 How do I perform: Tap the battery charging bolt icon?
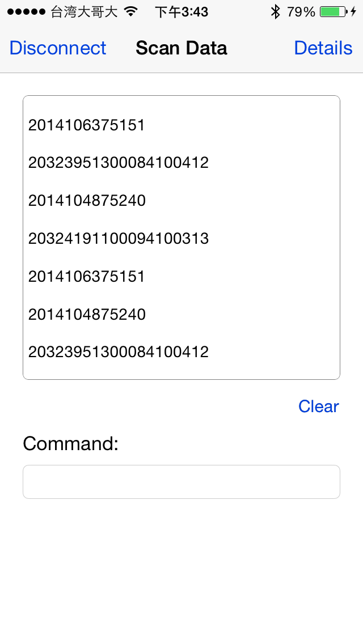(353, 11)
